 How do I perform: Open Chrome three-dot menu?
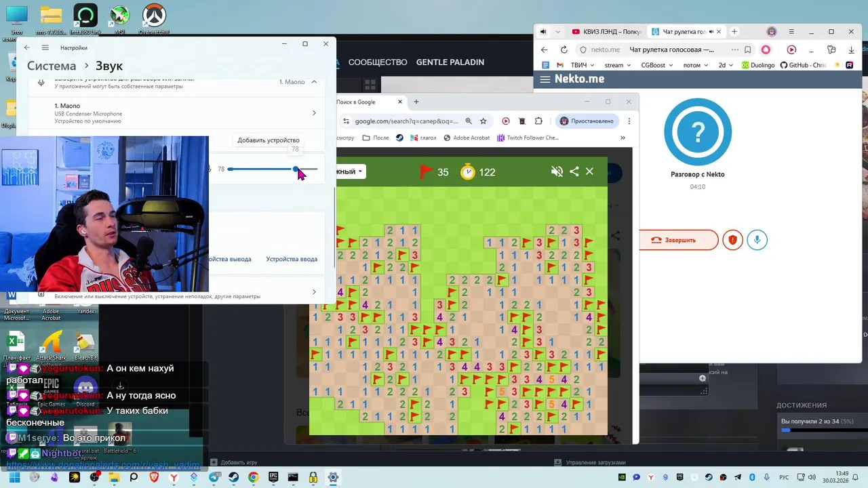coord(629,121)
